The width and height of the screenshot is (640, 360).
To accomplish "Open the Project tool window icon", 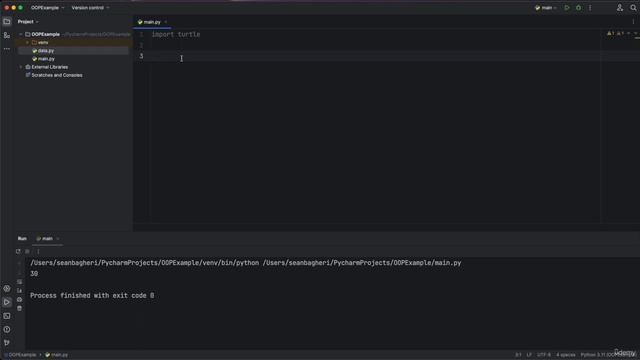I will (x=7, y=22).
